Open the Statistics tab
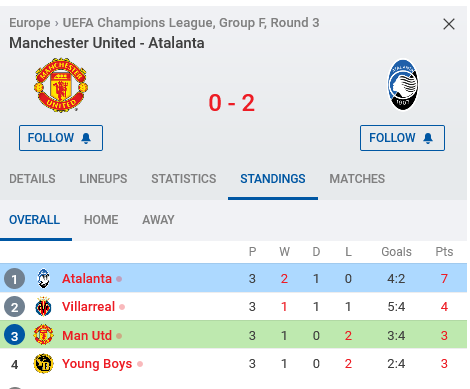Viewport: 470px width, 389px height. click(x=184, y=179)
